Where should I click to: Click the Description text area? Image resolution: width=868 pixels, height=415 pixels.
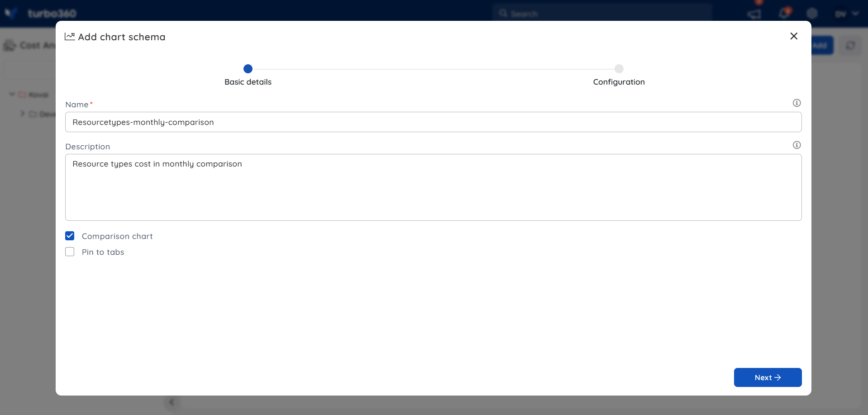(x=434, y=187)
